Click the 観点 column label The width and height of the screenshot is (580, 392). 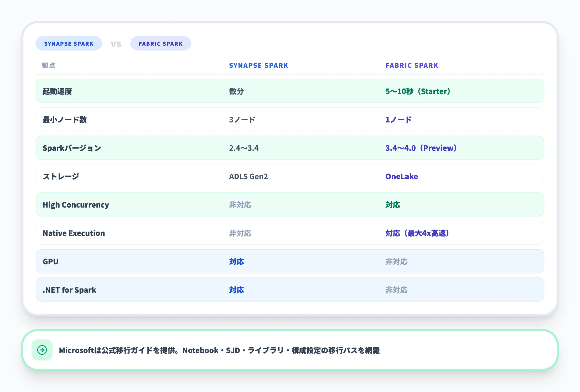(x=49, y=65)
